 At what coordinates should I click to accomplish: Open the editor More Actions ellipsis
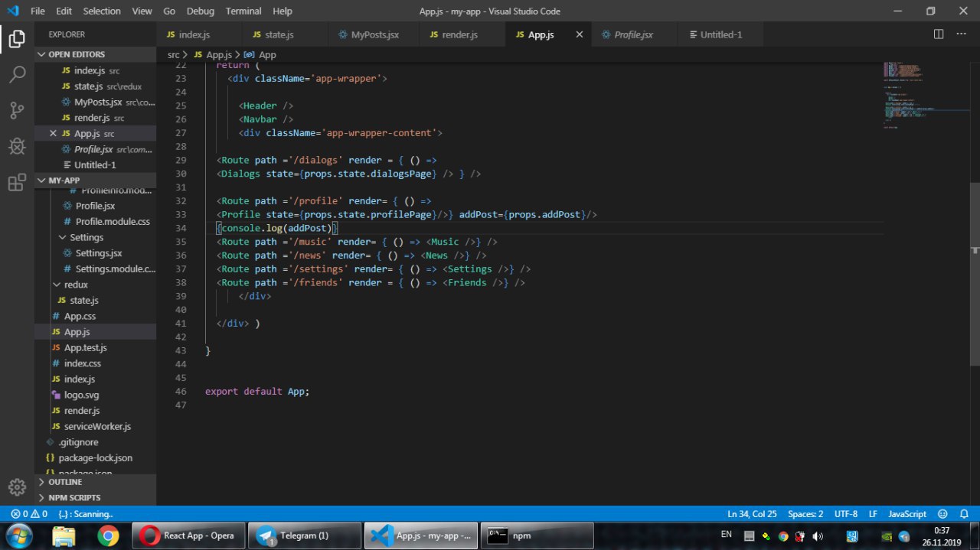pyautogui.click(x=962, y=34)
